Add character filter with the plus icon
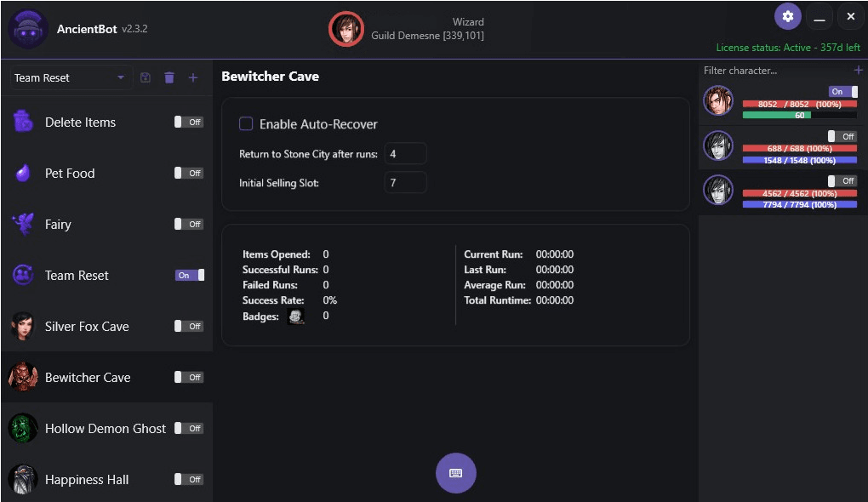 coord(858,70)
